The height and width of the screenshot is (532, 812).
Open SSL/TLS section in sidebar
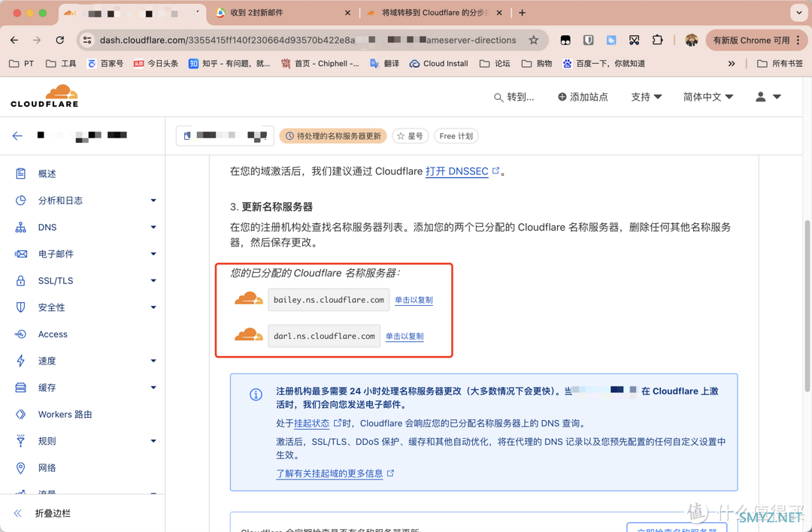[56, 281]
